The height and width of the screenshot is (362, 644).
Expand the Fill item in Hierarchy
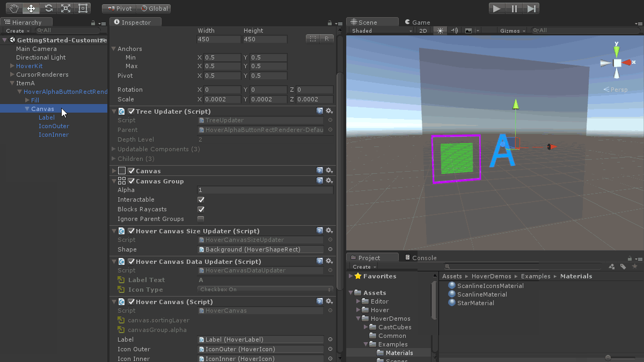(x=27, y=100)
